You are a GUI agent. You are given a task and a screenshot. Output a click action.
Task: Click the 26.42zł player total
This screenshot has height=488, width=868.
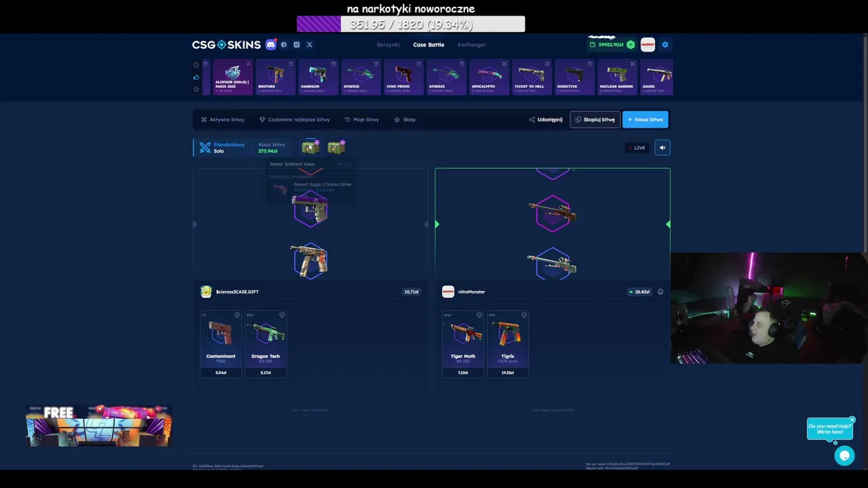point(639,292)
